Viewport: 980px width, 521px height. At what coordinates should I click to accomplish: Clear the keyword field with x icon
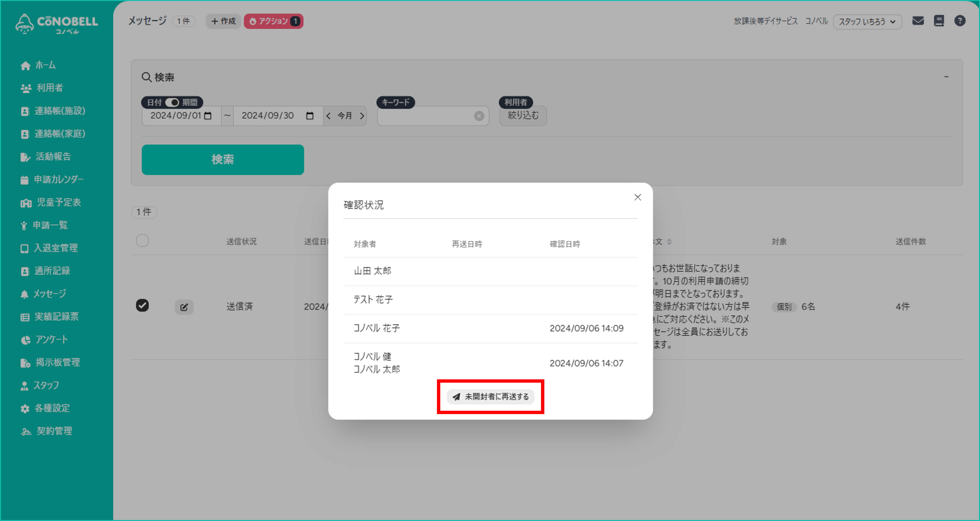[x=479, y=116]
